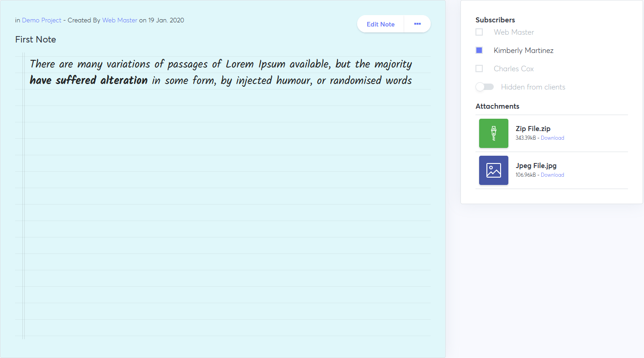Click the 'Hidden from clients' label
Screen dimensions: 644x358
(533, 87)
